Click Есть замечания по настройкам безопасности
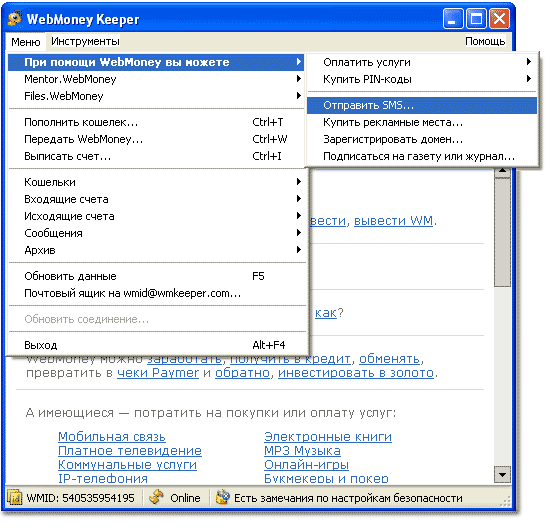The width and height of the screenshot is (550, 530). 348,498
